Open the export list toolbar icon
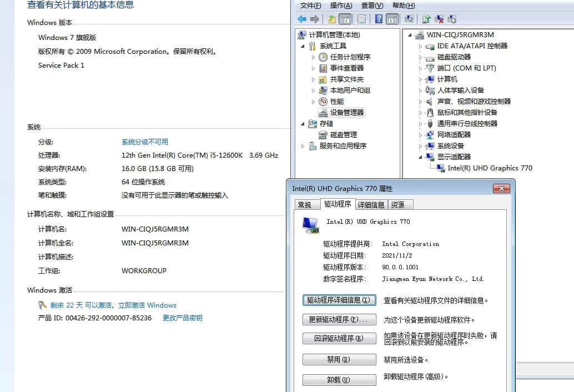The width and height of the screenshot is (574, 392). tap(361, 18)
